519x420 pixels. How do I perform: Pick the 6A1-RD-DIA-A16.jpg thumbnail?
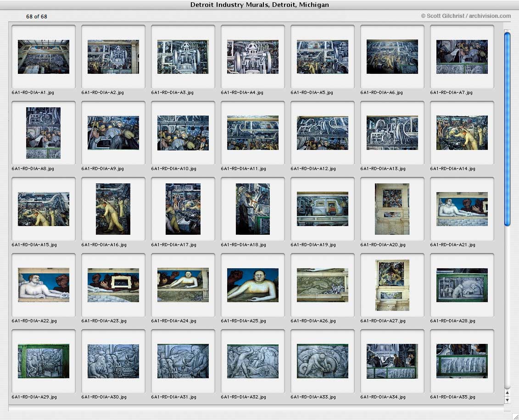click(113, 209)
